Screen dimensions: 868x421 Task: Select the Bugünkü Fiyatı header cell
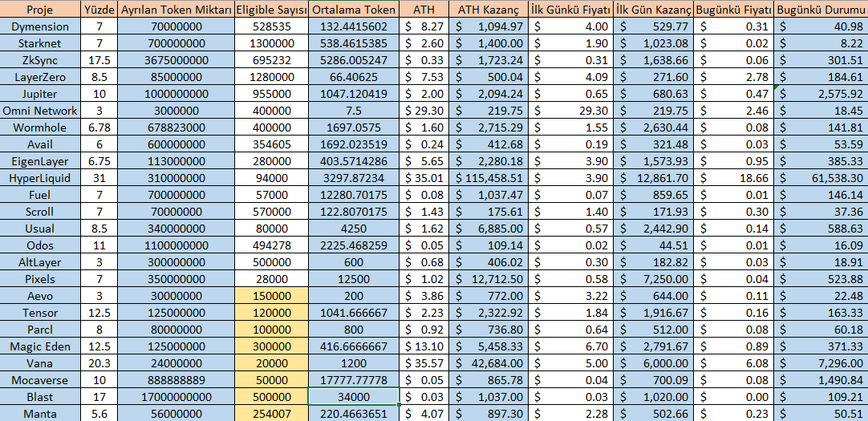coord(733,10)
